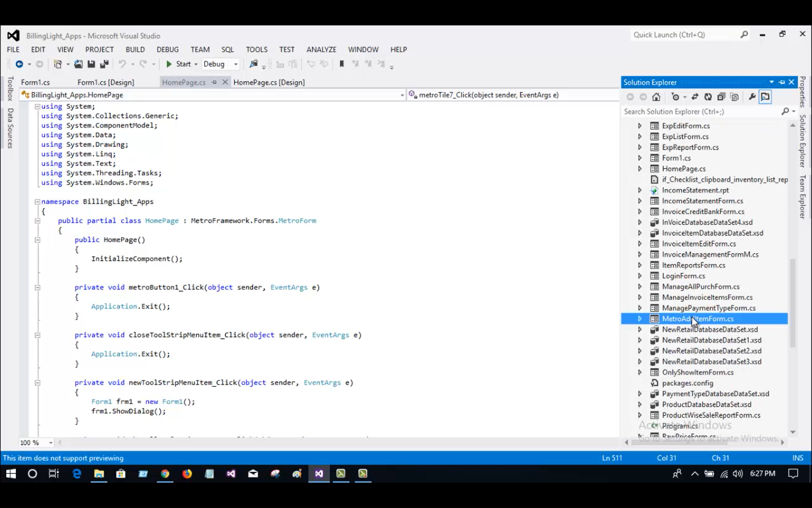The width and height of the screenshot is (812, 508).
Task: Click Sync with Active Document icon
Action: click(695, 97)
